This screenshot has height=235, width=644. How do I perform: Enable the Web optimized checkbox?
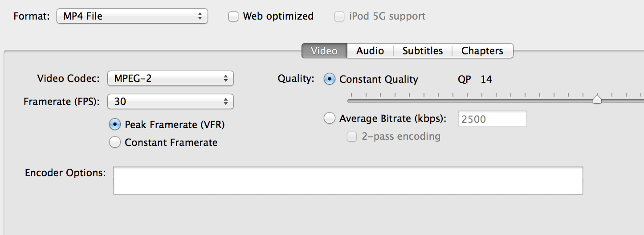pos(233,16)
